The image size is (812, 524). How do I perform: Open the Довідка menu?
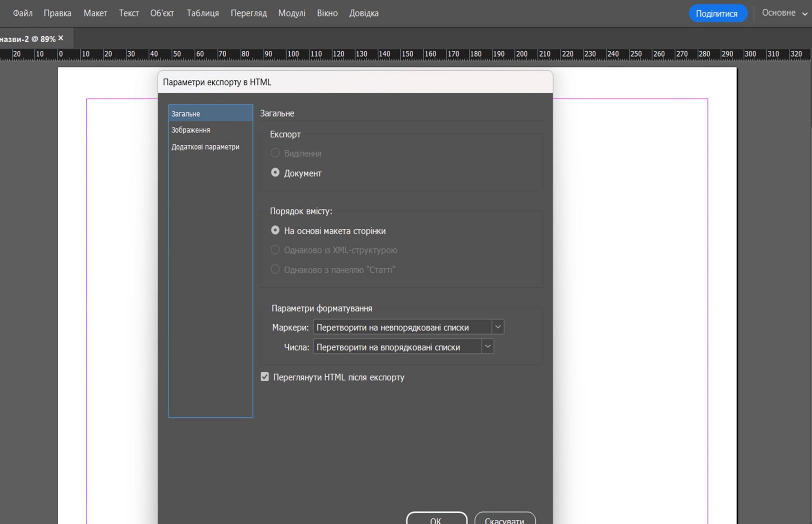(363, 13)
